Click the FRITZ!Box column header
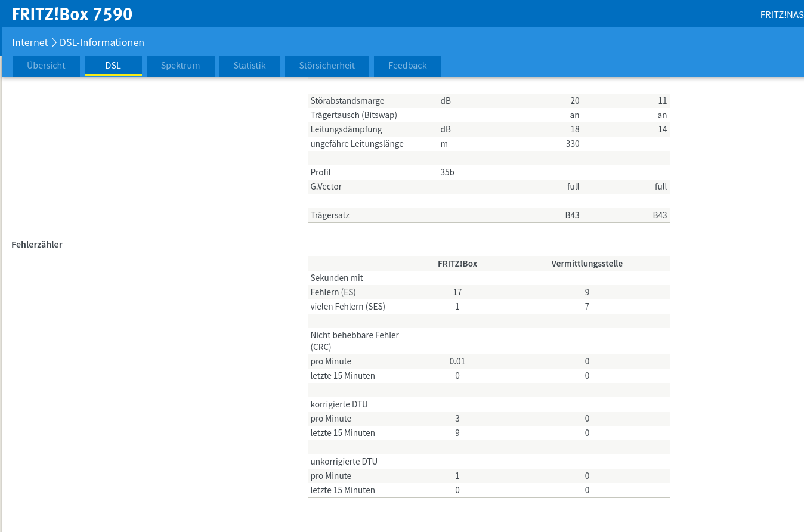Screen dimensions: 804x532 pyautogui.click(x=457, y=264)
